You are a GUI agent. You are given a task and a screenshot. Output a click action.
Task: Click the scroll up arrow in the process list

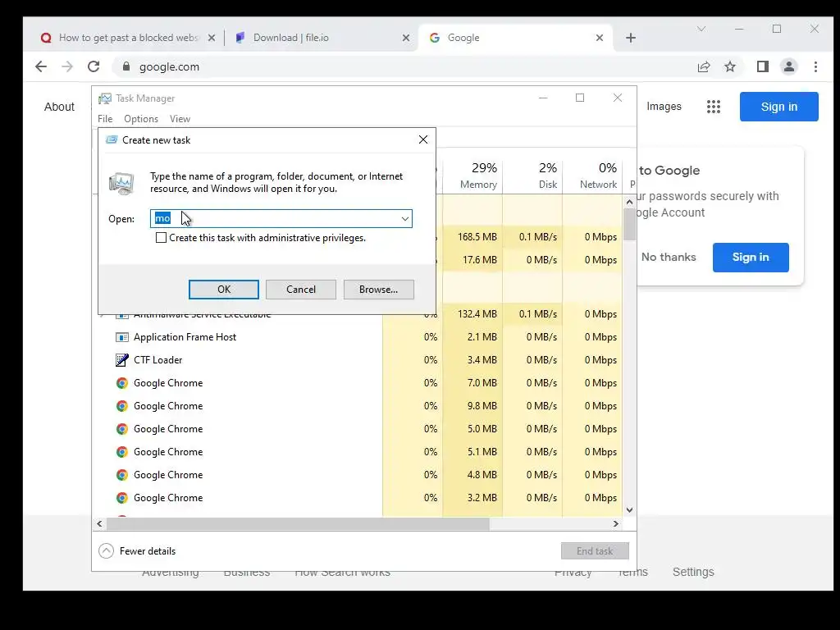(x=629, y=202)
